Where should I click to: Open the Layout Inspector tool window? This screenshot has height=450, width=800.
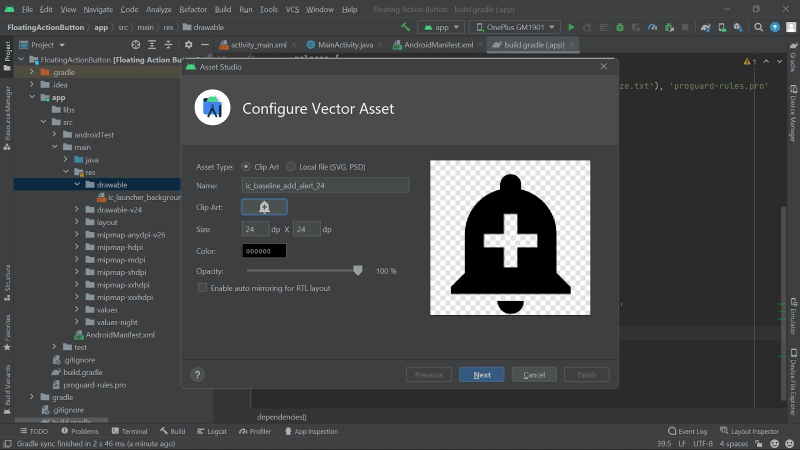(x=749, y=431)
